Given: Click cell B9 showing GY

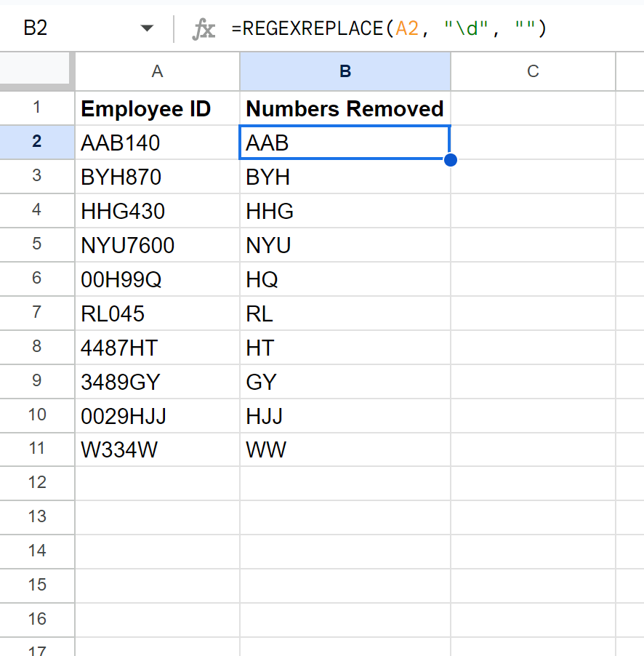Looking at the screenshot, I should coord(345,382).
